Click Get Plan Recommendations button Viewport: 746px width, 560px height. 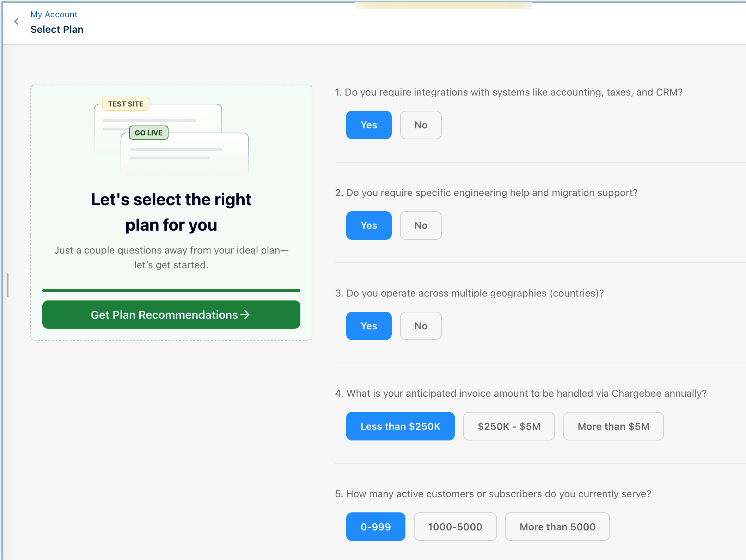[171, 315]
